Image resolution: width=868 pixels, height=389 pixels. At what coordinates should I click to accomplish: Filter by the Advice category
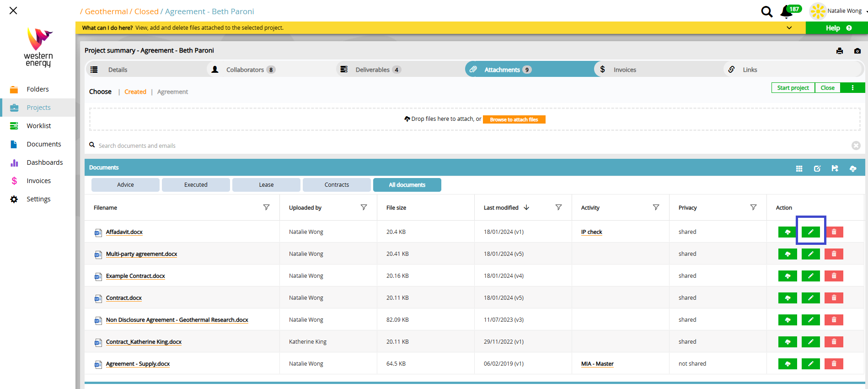click(125, 185)
